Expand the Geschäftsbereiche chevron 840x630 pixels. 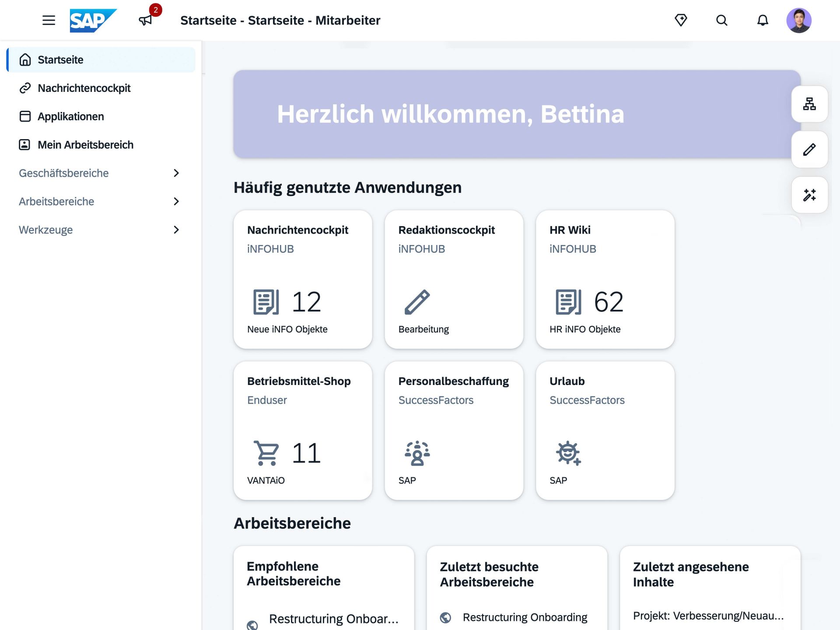[176, 173]
